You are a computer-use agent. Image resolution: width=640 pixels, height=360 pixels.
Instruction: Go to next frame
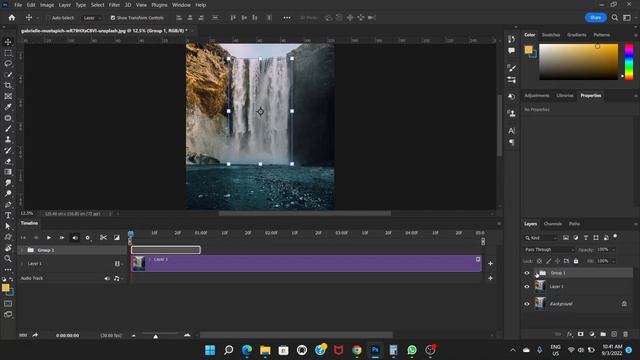(62, 238)
